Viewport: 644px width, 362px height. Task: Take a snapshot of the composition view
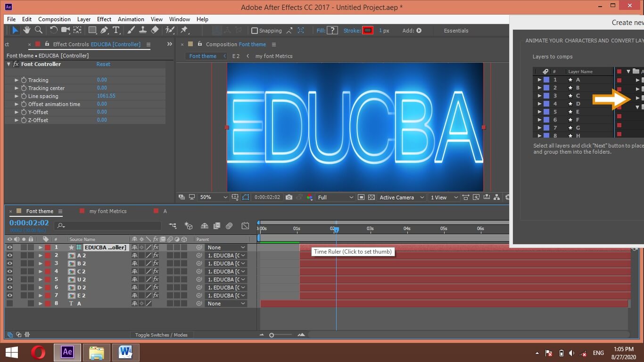pyautogui.click(x=289, y=197)
